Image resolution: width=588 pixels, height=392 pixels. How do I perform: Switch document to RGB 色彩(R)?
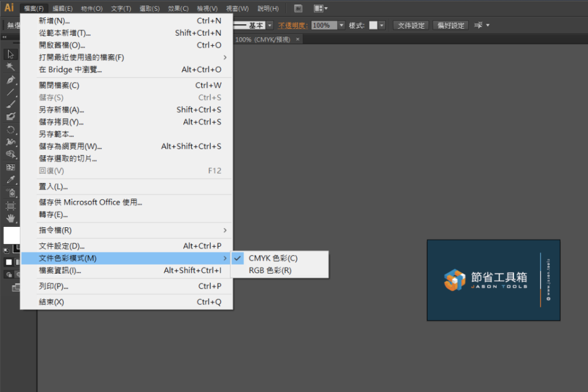pyautogui.click(x=280, y=270)
